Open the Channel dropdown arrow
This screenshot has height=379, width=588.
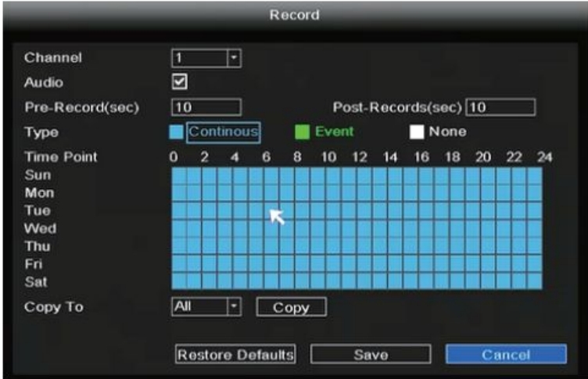point(234,58)
